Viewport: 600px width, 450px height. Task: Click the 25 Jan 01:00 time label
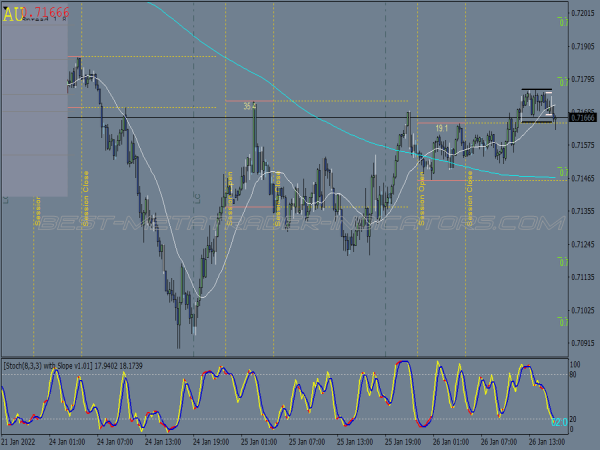coord(259,442)
